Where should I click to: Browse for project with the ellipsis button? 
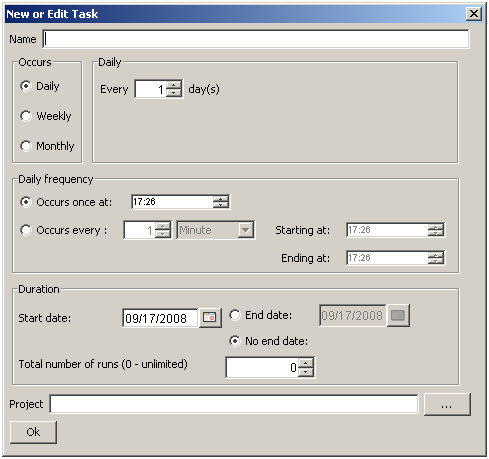click(447, 404)
